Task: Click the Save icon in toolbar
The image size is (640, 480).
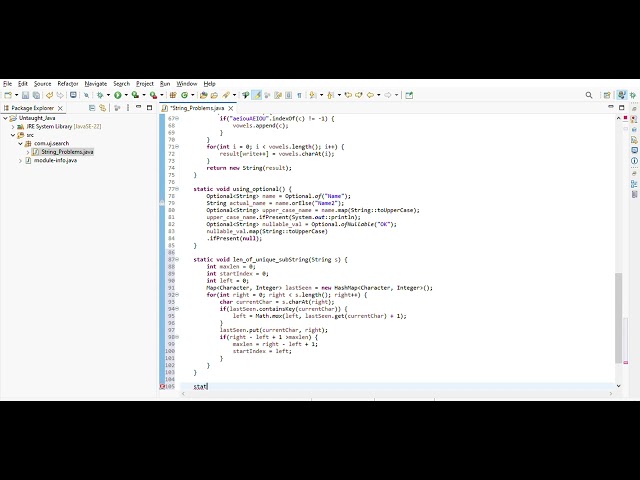Action: tap(25, 95)
